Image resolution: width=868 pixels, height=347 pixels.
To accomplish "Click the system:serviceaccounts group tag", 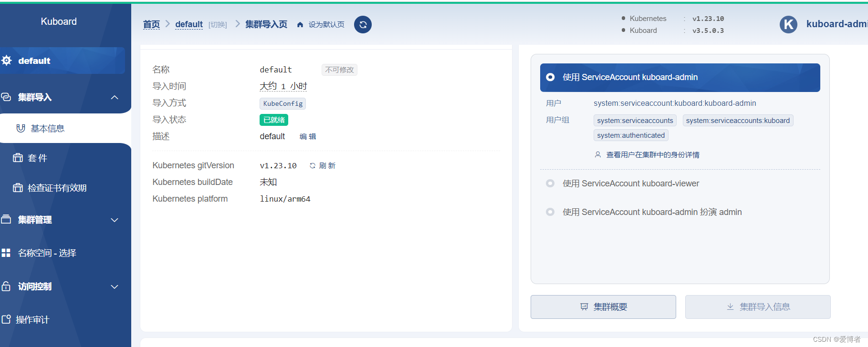I will [635, 121].
